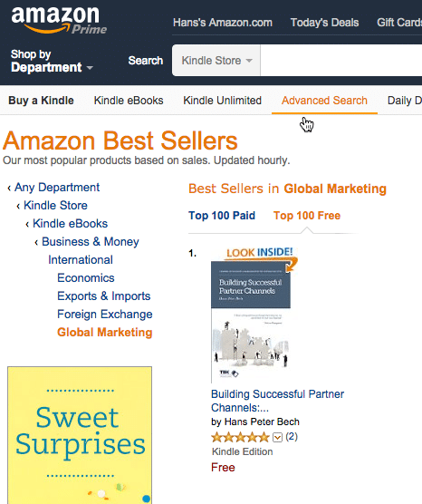Open Kindle eBooks in the navigation bar
The height and width of the screenshot is (504, 422).
coord(129,101)
